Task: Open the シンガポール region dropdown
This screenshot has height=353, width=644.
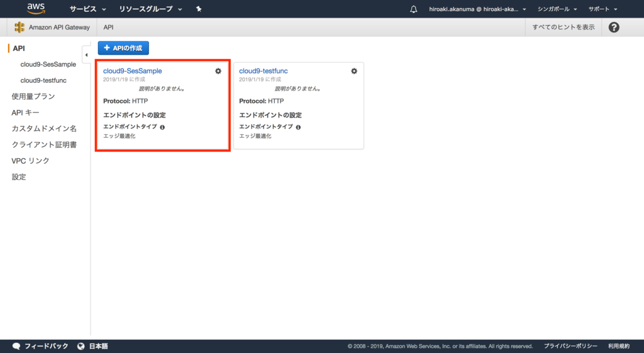Action: (x=557, y=9)
